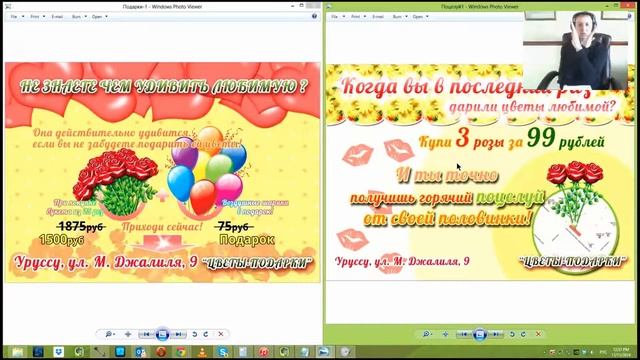Image resolution: width=640 pixels, height=360 pixels.
Task: Go to previous image in right viewer
Action: 464,334
